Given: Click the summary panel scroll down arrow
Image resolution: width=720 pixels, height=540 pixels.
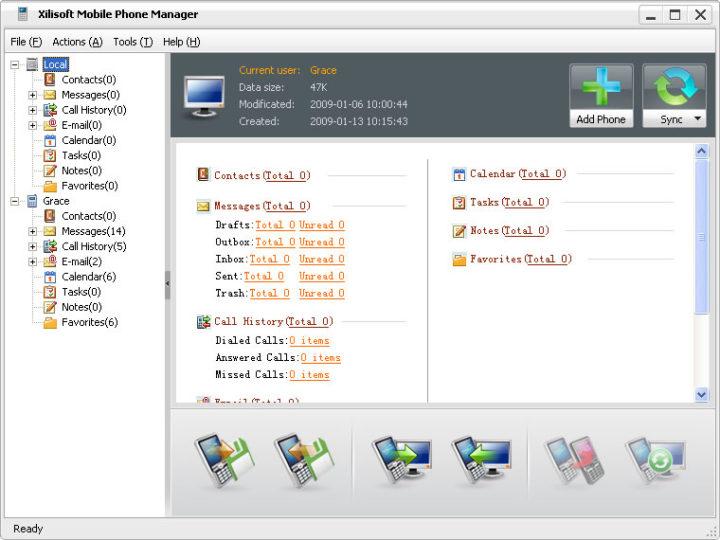Looking at the screenshot, I should 701,395.
